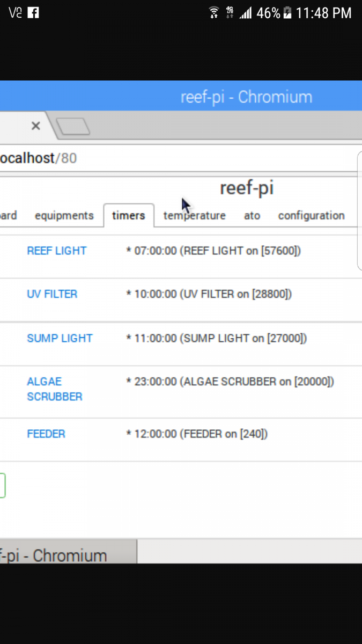
Task: Tap the 11:48 PM clock
Action: click(x=323, y=13)
